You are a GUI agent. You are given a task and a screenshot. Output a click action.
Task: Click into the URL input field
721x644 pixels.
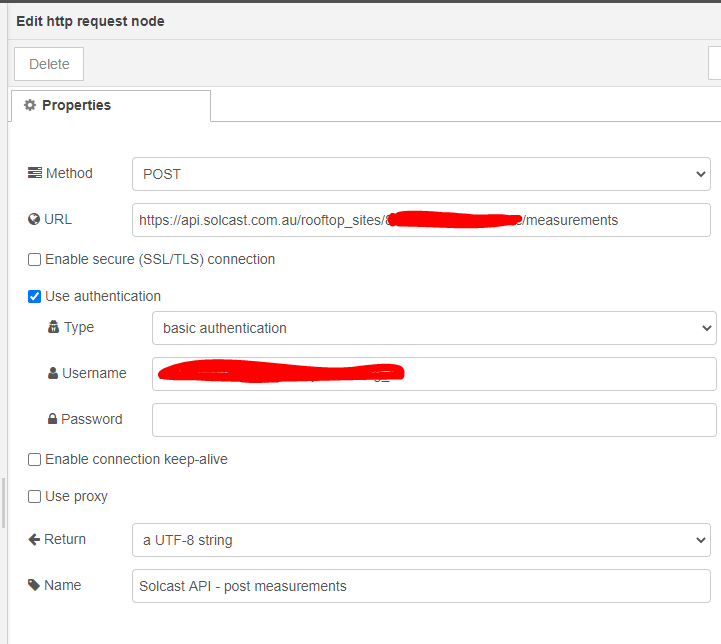pyautogui.click(x=421, y=220)
